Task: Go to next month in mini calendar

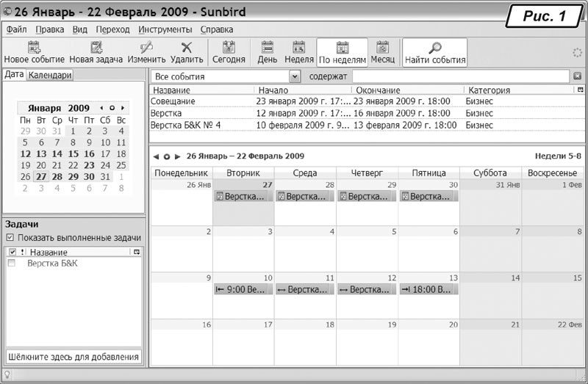Action: pos(123,108)
